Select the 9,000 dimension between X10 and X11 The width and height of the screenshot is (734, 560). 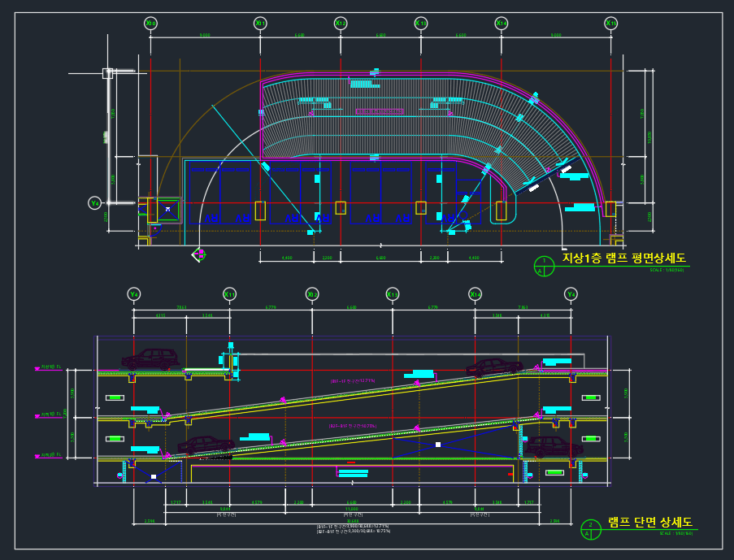pos(205,35)
